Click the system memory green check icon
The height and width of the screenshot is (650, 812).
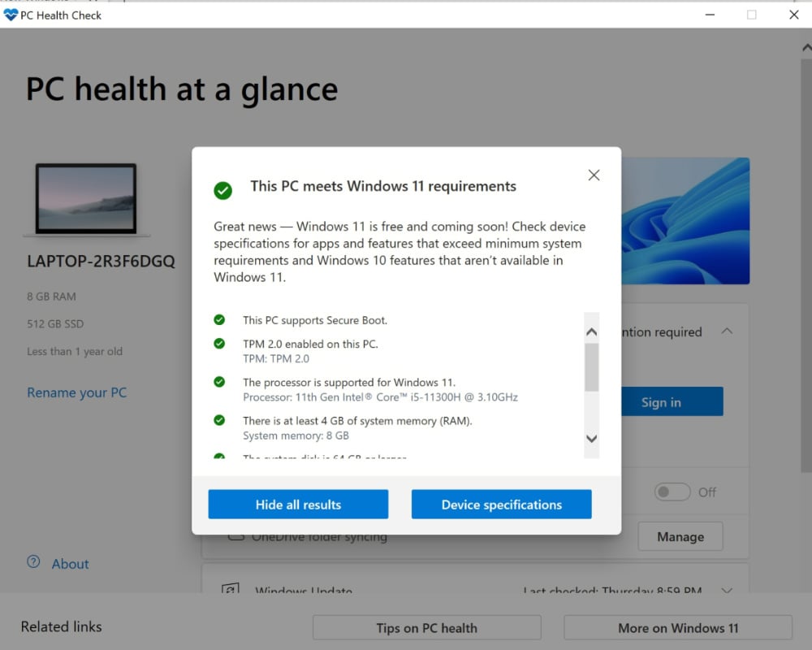pyautogui.click(x=219, y=420)
